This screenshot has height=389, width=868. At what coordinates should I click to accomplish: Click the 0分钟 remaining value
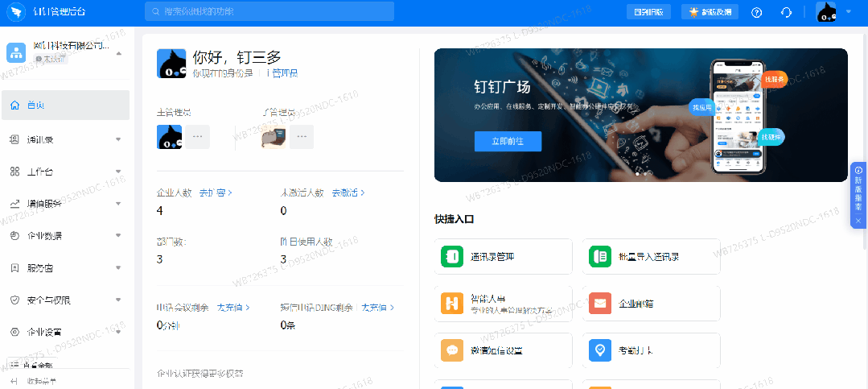pos(168,325)
